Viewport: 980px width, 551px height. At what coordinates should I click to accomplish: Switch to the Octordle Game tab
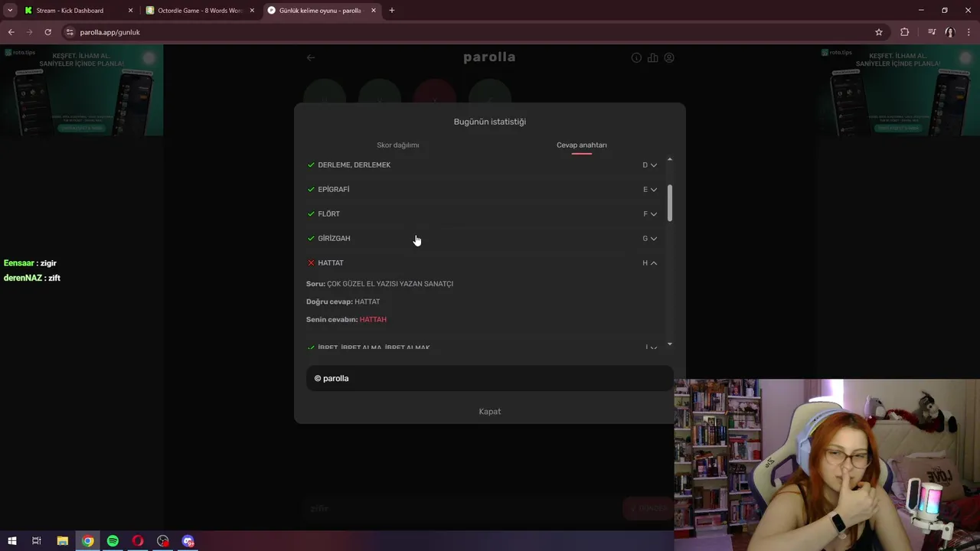(199, 11)
